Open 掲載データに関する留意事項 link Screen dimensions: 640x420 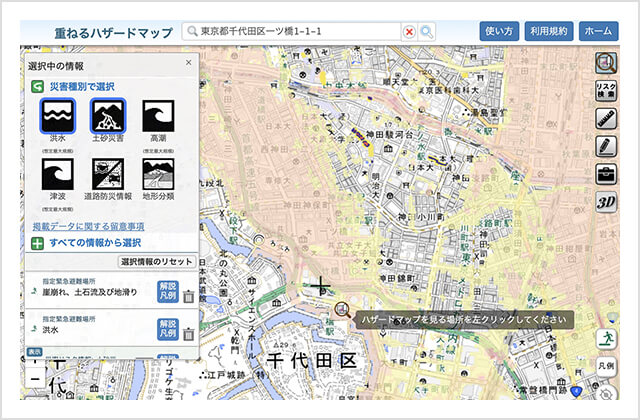click(x=88, y=227)
